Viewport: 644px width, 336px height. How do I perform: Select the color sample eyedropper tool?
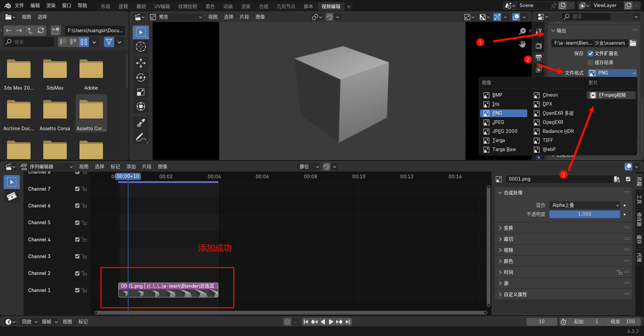click(x=141, y=123)
